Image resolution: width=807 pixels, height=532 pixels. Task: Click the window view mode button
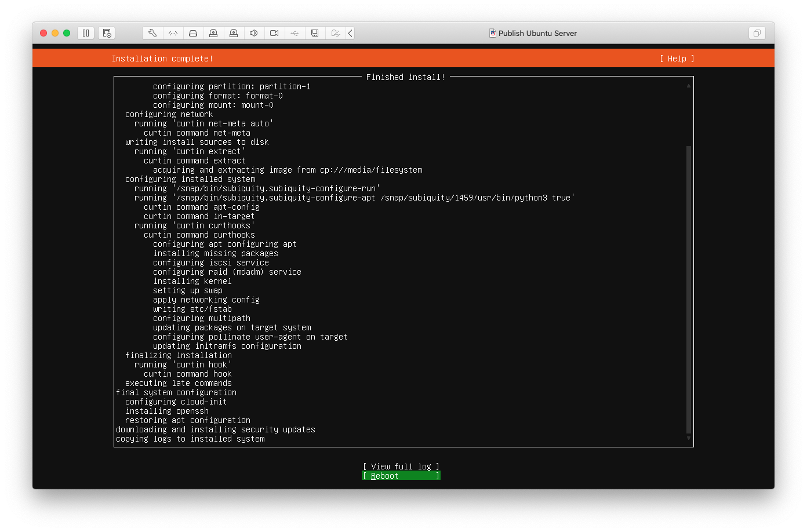point(757,33)
